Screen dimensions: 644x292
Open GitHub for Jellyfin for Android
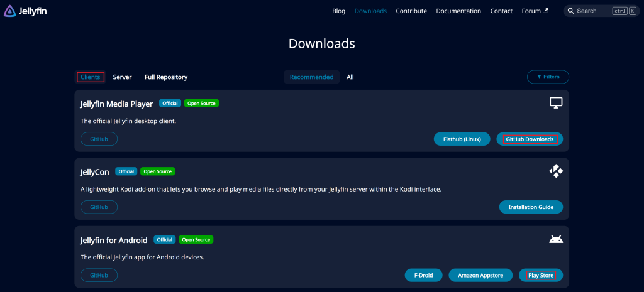(99, 275)
